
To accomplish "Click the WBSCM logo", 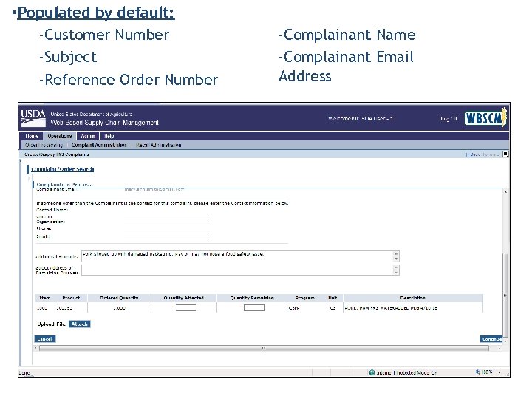I will coord(485,117).
